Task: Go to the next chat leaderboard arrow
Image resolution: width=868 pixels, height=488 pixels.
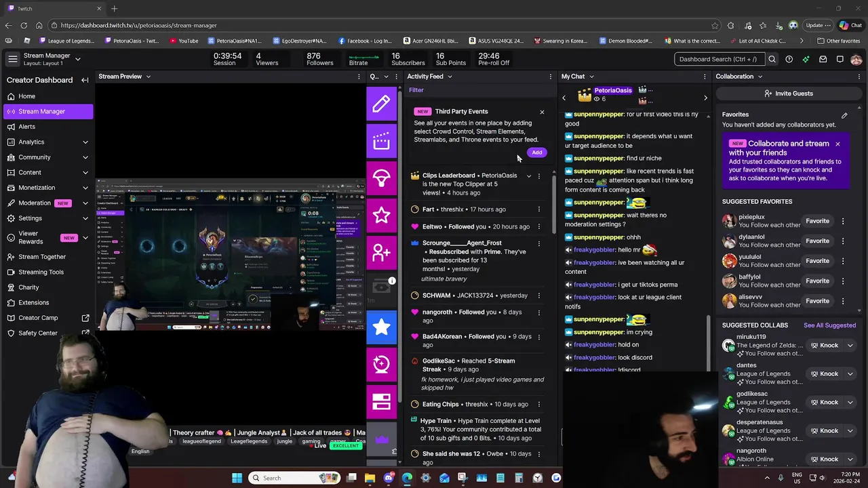Action: [705, 98]
